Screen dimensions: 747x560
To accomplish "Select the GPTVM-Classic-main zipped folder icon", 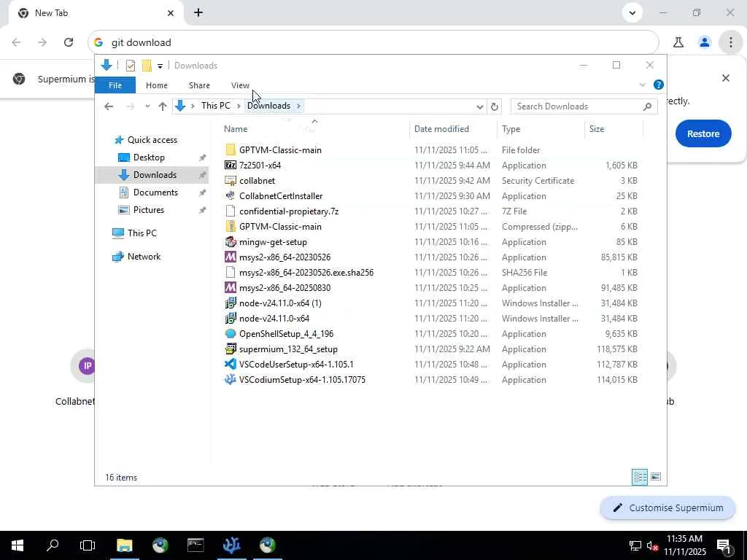I will coord(230,227).
